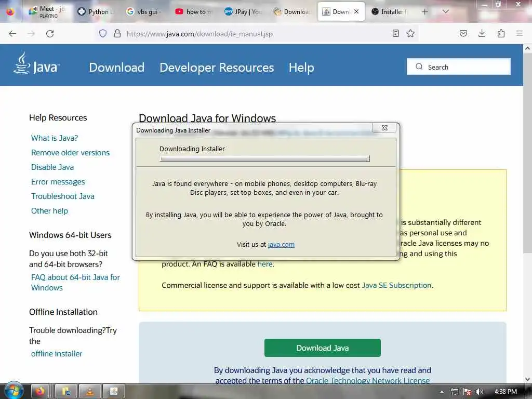
Task: Open the Firefox hamburger menu
Action: click(x=520, y=33)
